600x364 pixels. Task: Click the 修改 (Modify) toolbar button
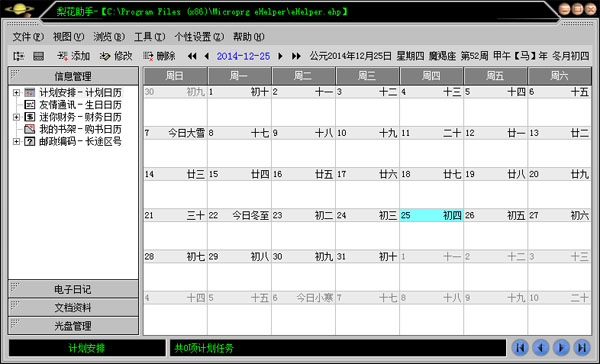[x=116, y=56]
